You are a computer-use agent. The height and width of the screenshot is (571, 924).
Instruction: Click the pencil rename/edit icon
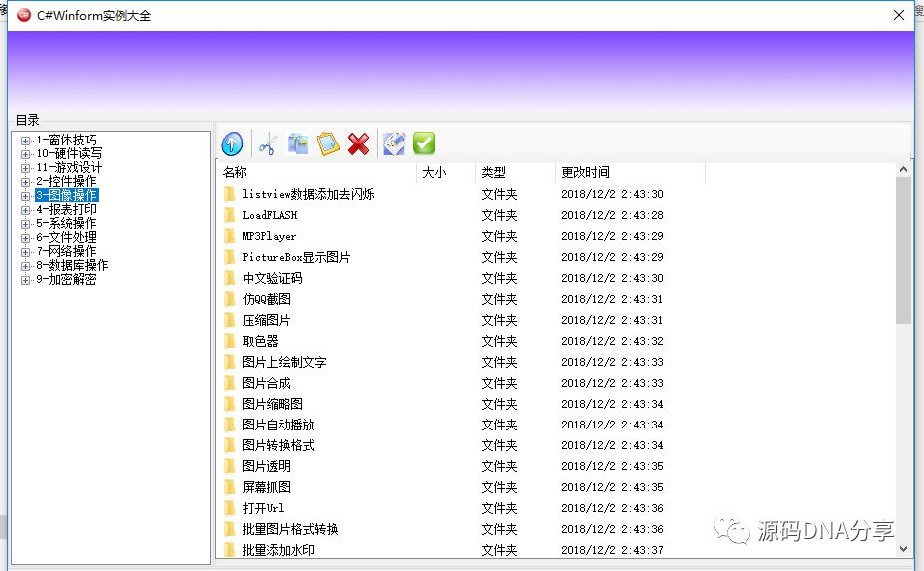click(394, 143)
